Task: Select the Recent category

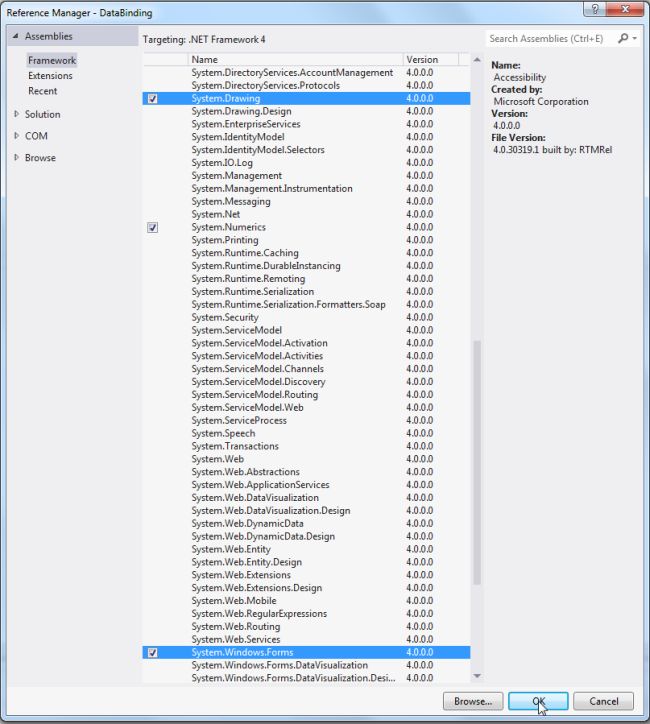Action: [x=42, y=91]
